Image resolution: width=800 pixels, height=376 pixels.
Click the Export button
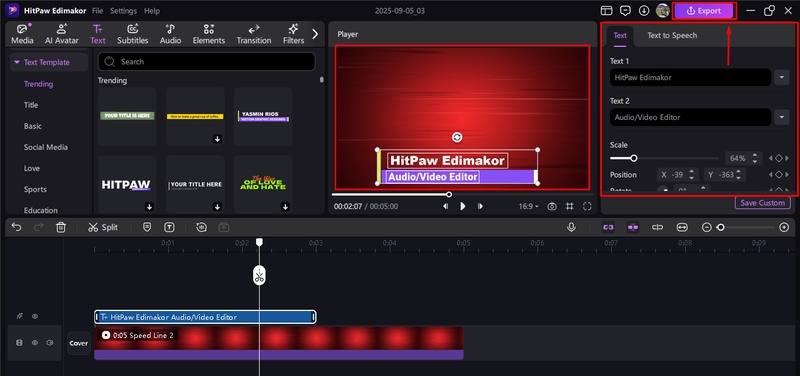pos(704,11)
